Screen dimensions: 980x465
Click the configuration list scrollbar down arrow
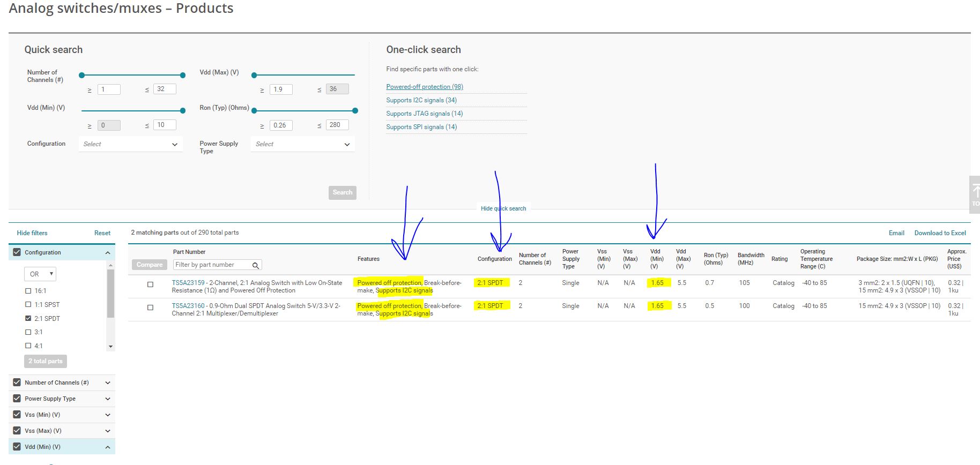point(111,347)
